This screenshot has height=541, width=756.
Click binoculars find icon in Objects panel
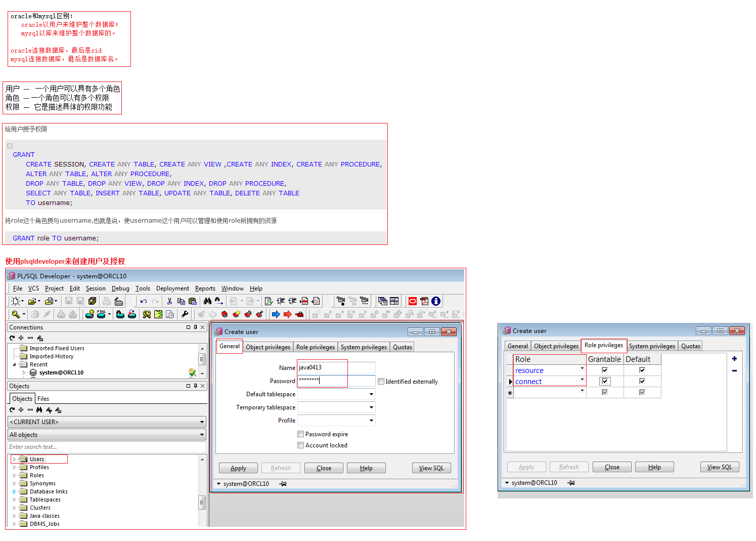tap(39, 410)
